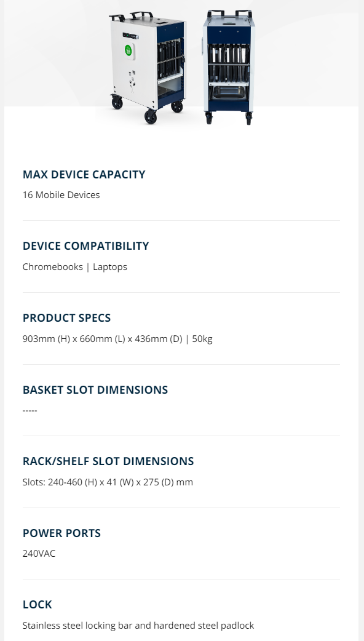Select the PRODUCT SPECS heading
This screenshot has width=364, height=641.
[66, 317]
